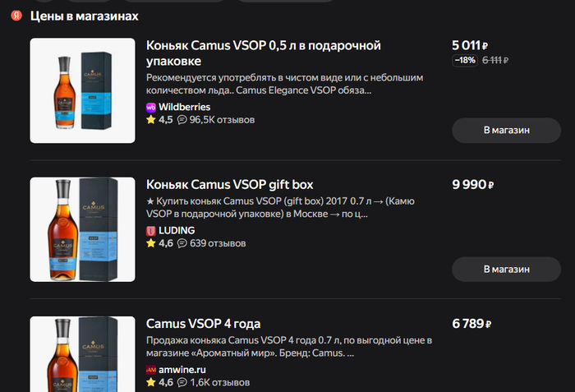Screen dimensions: 575x392
Task: Click the −18% discount badge
Action: [465, 60]
